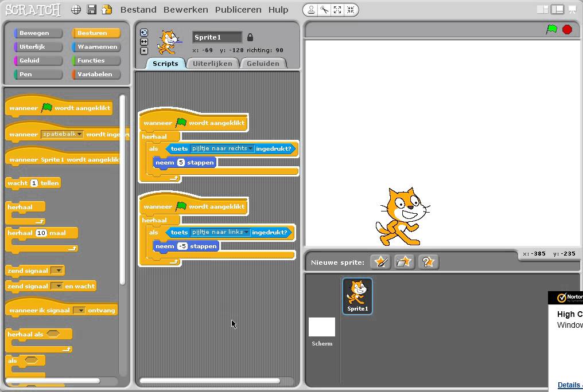Click the second script's herhaal block
This screenshot has height=392, width=583.
tap(160, 220)
